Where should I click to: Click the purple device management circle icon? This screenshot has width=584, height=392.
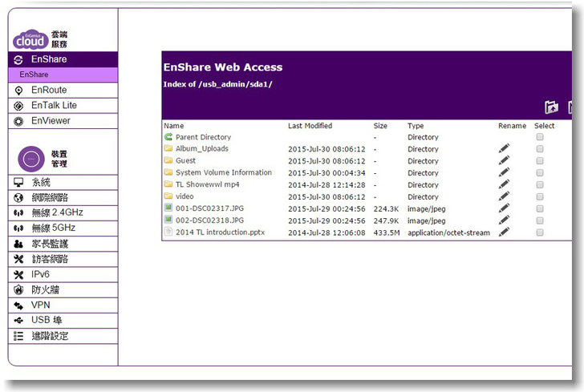tap(30, 157)
